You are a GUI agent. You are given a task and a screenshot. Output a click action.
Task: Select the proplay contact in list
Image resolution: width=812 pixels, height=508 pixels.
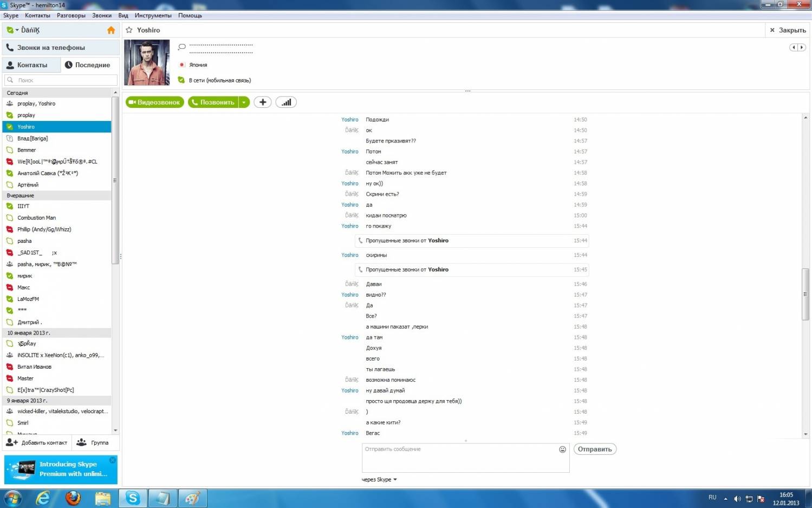pyautogui.click(x=26, y=115)
